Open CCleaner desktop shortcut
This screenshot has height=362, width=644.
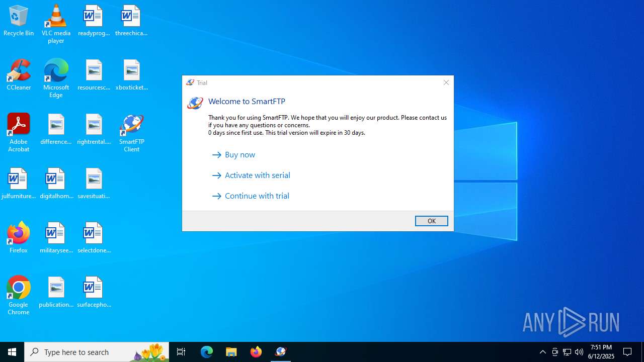(19, 75)
